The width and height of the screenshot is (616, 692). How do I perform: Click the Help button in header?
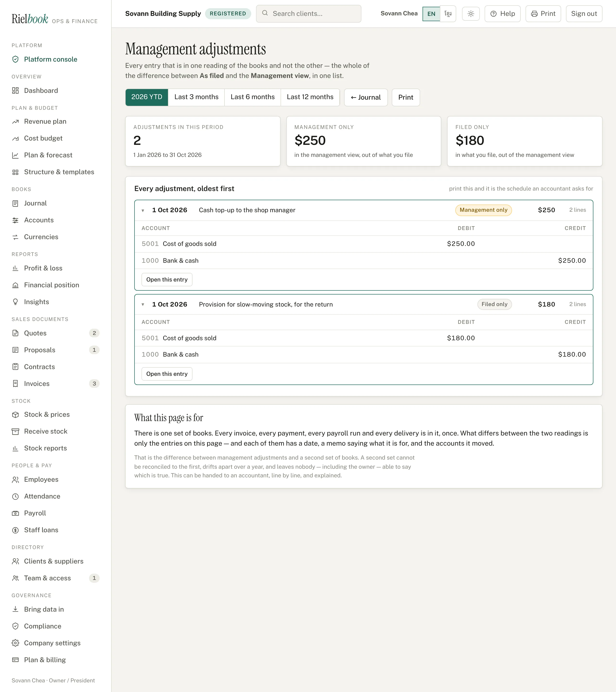pyautogui.click(x=503, y=14)
